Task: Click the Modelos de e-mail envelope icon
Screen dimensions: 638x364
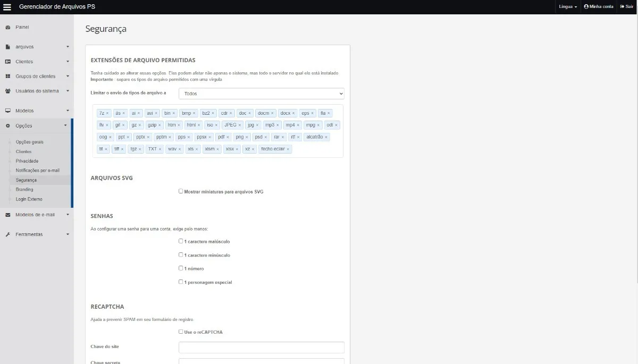Action: click(x=8, y=215)
